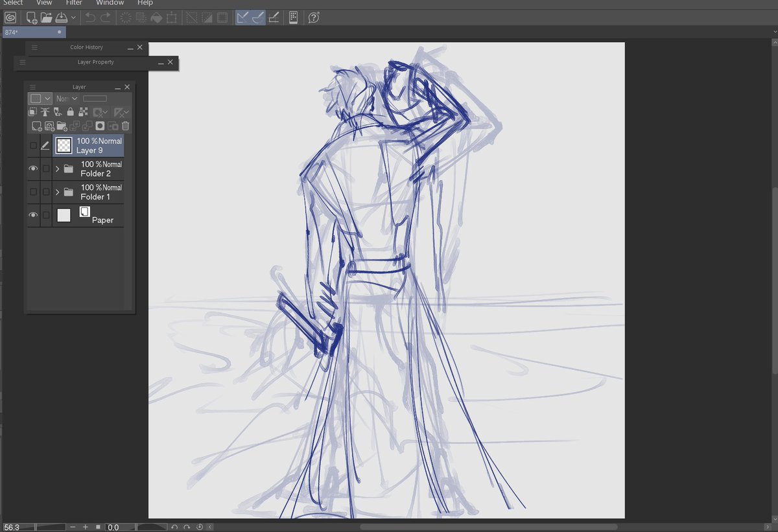This screenshot has width=778, height=532.
Task: Show Layer 9 via visibility box
Action: 33,146
